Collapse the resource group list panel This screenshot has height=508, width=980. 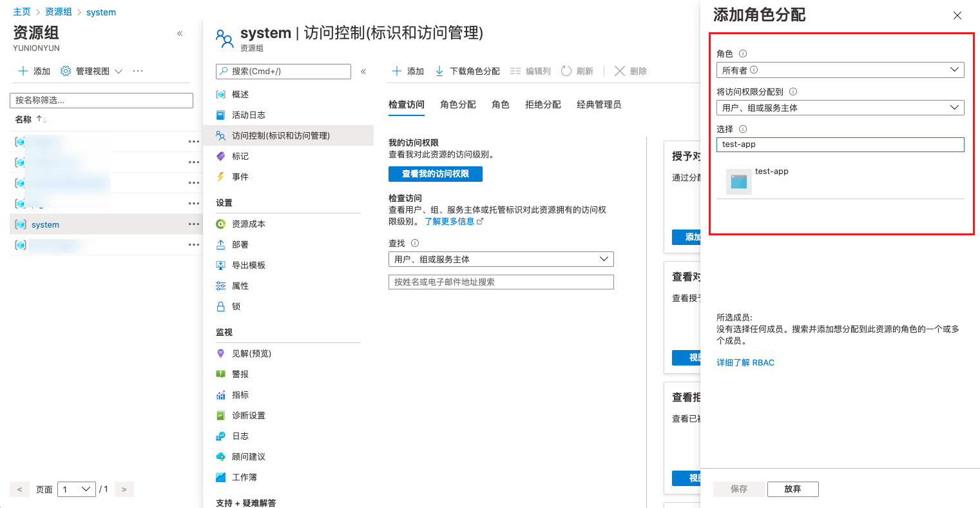tap(180, 34)
